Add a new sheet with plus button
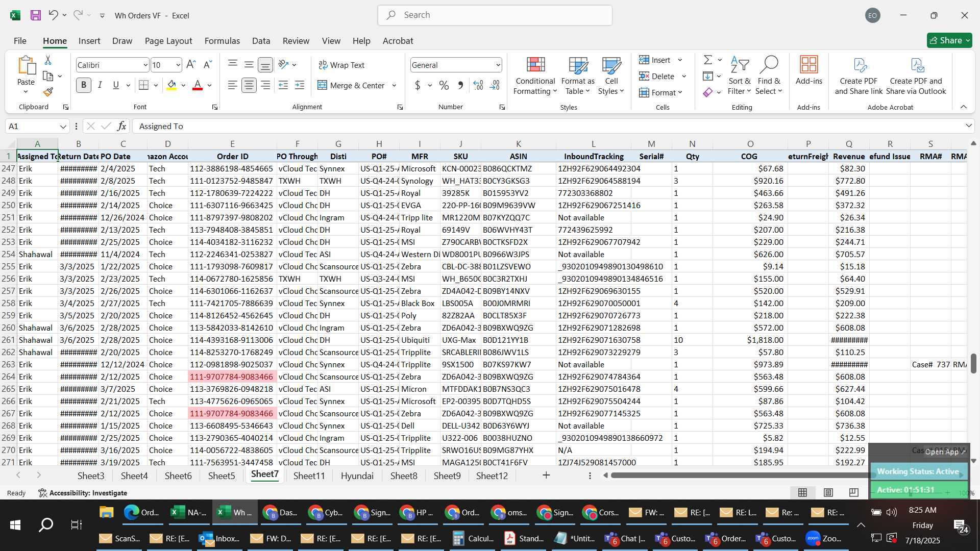The height and width of the screenshot is (551, 980). [x=546, y=475]
